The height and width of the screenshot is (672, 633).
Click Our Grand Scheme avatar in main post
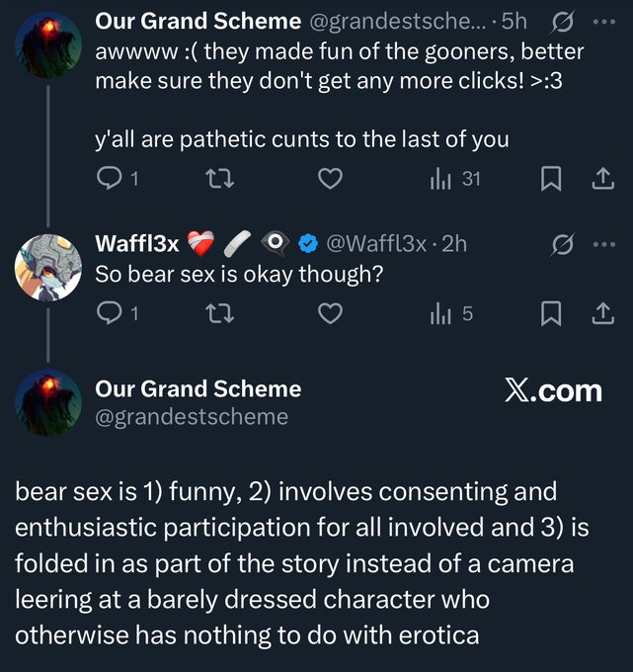tap(48, 402)
